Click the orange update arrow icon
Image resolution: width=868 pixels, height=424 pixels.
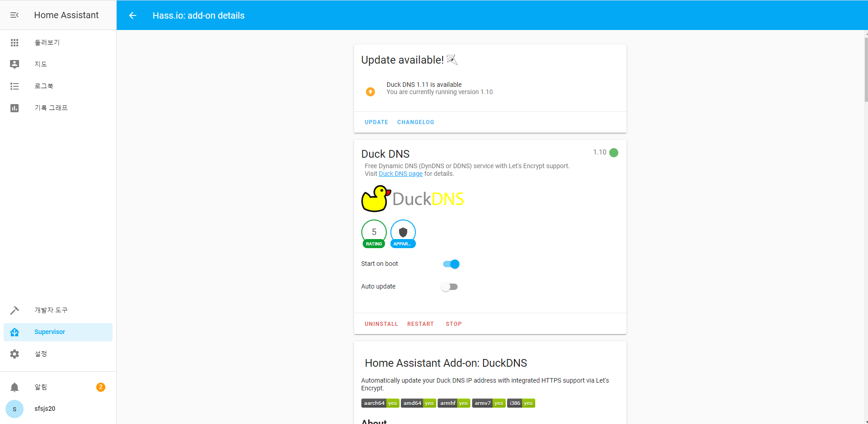370,92
